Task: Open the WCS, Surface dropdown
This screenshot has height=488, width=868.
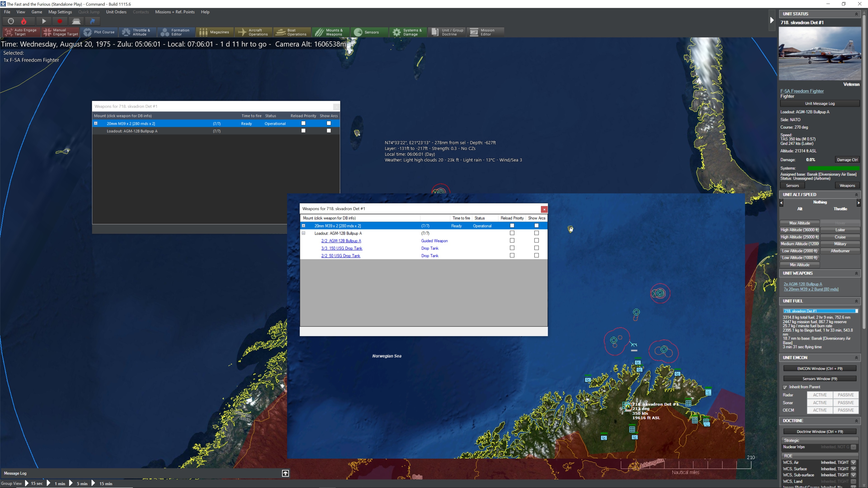Action: (854, 469)
